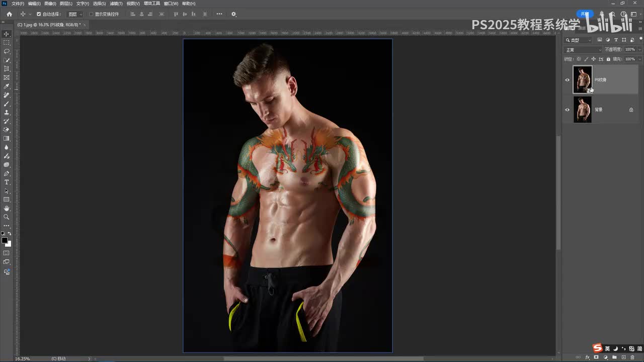Add a layer style with the fx icon

click(x=587, y=357)
